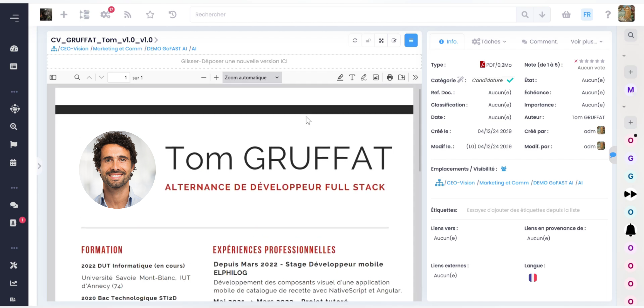Open the calendar from the left sidebar
Screen dimensions: 644x308
[x=14, y=162]
